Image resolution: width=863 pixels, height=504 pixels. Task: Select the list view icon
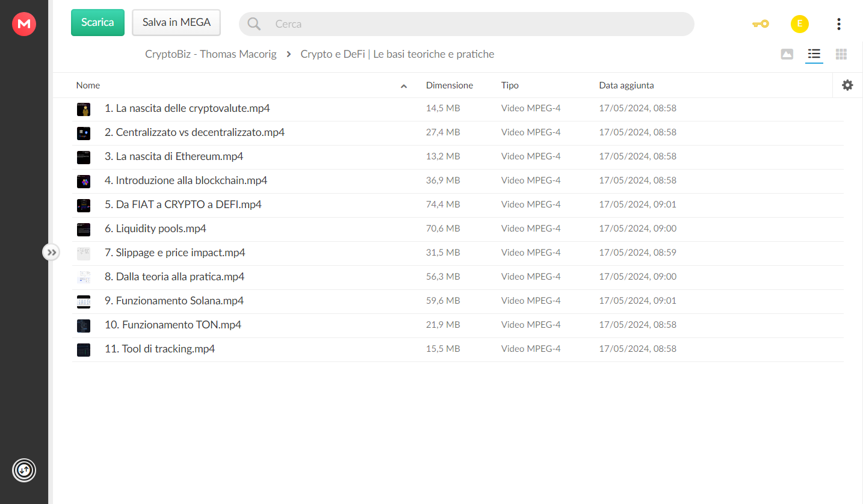point(814,54)
